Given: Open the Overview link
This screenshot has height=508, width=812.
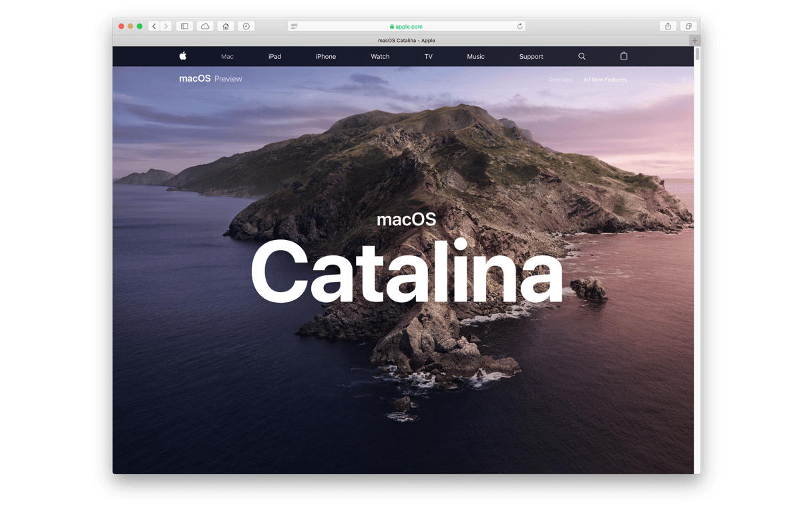Looking at the screenshot, I should [560, 80].
